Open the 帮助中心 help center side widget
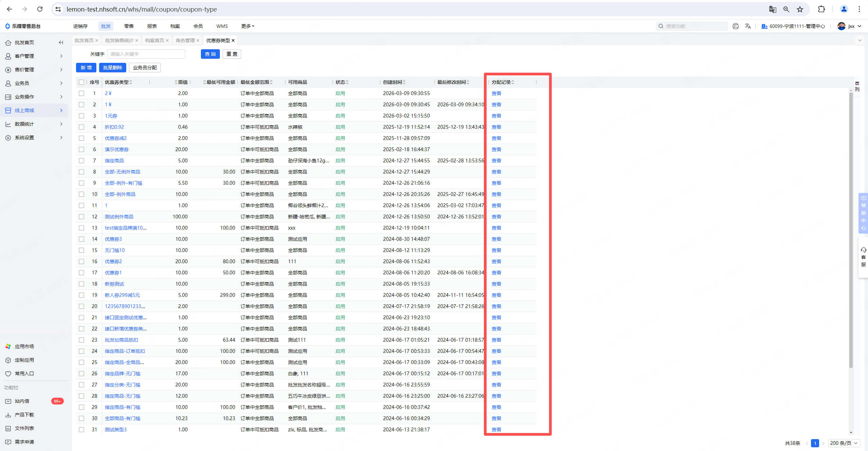Image resolution: width=868 pixels, height=451 pixels. click(x=863, y=213)
